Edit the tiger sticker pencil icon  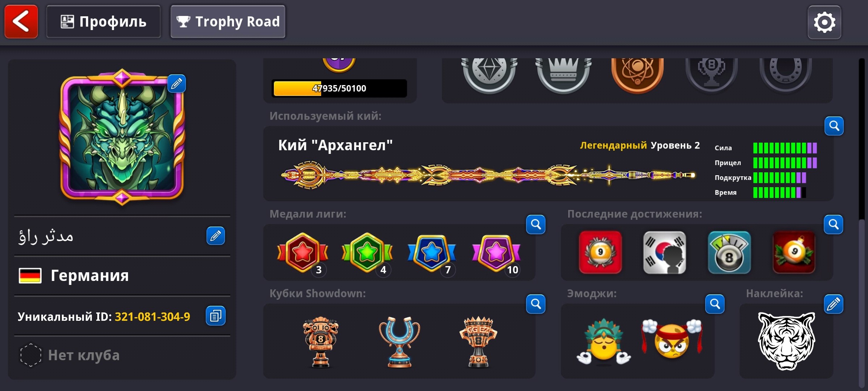pyautogui.click(x=833, y=304)
